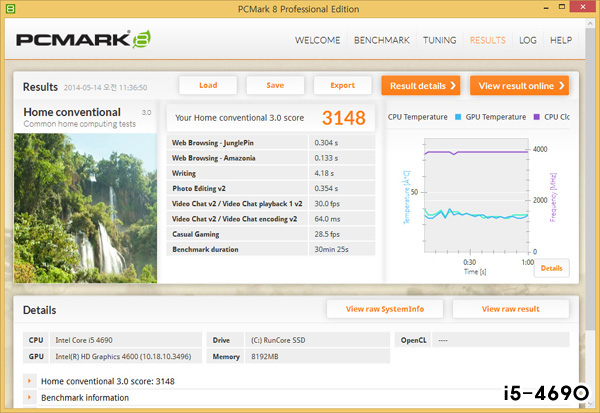Click the OpenCL value field
Screen dimensions: 600x413
(501, 340)
